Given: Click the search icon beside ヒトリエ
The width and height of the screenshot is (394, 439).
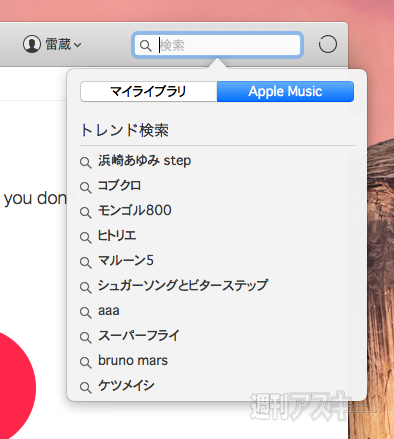Looking at the screenshot, I should click(86, 237).
